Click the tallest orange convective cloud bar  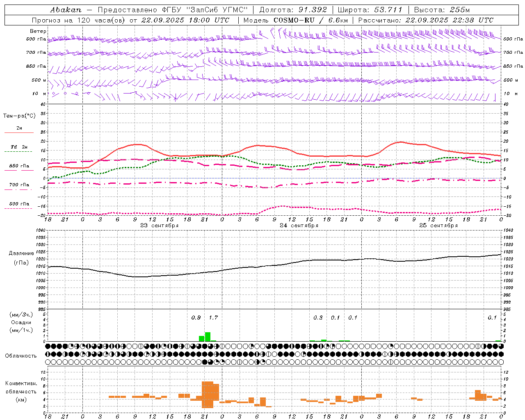point(208,395)
